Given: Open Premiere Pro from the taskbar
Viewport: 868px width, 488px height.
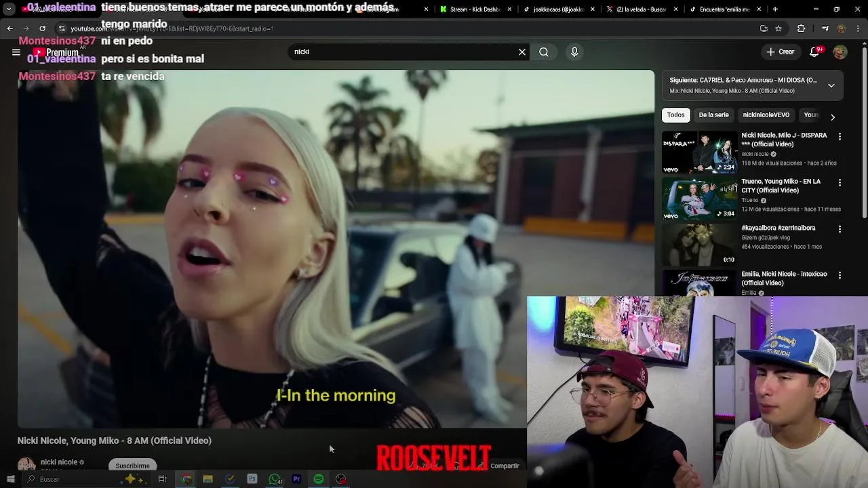Looking at the screenshot, I should click(x=296, y=479).
